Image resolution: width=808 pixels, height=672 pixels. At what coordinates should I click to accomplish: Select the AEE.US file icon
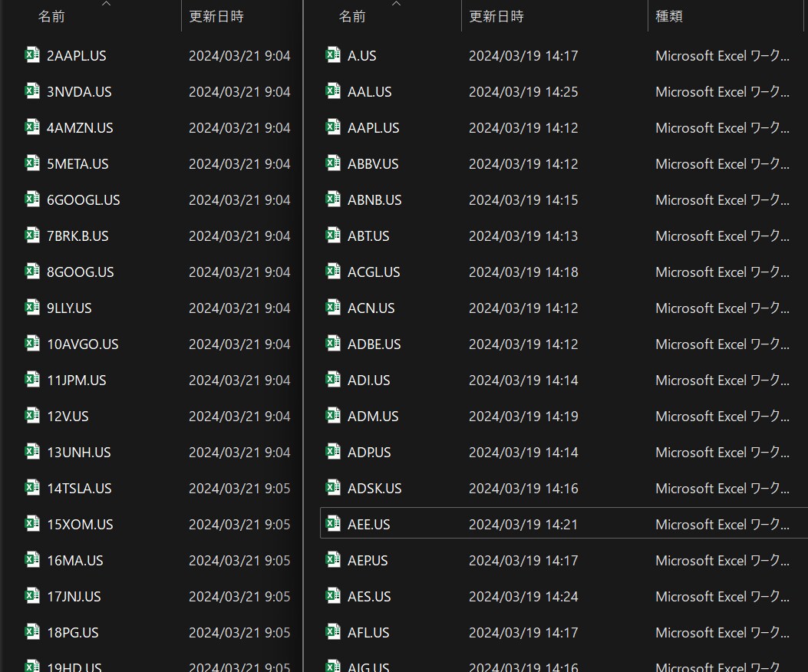coord(333,524)
